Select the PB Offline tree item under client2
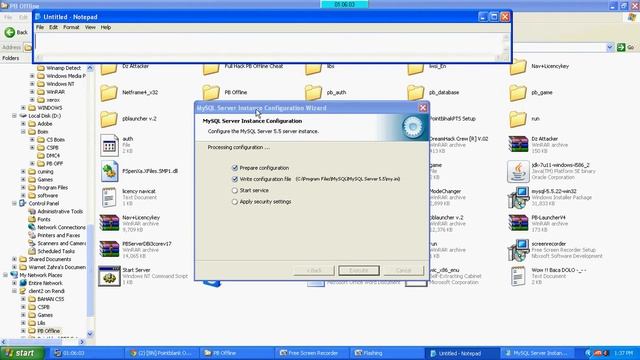Image resolution: width=640 pixels, height=360 pixels. click(48, 331)
